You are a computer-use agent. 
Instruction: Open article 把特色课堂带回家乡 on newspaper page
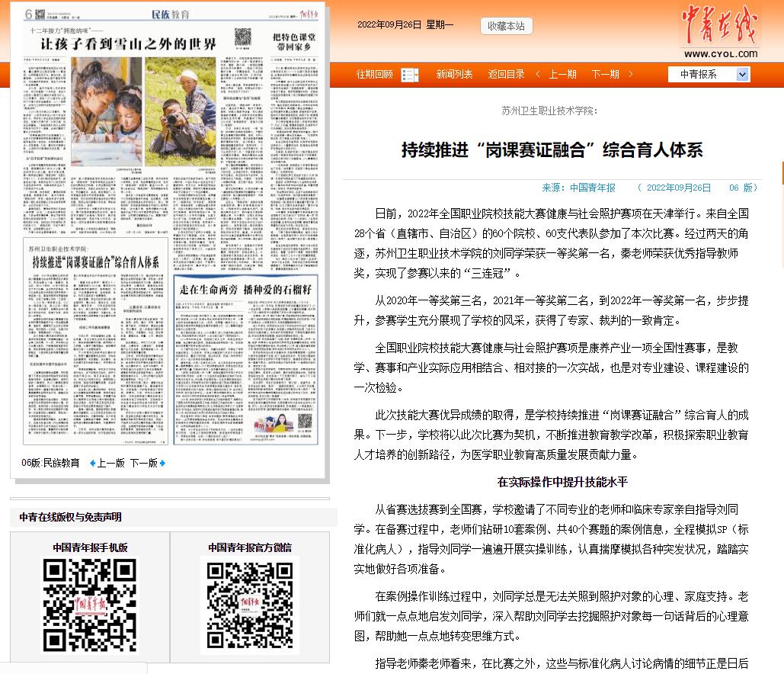coord(294,41)
